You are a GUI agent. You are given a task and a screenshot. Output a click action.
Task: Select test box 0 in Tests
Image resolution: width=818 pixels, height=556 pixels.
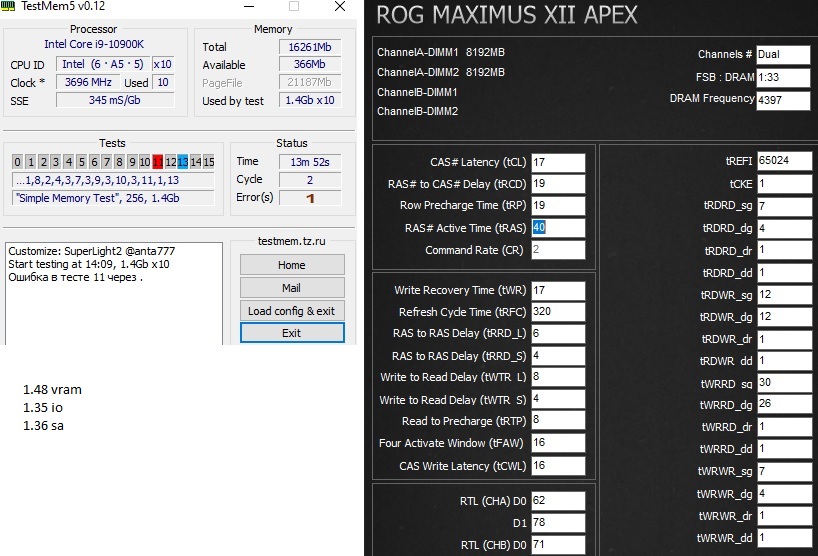17,162
